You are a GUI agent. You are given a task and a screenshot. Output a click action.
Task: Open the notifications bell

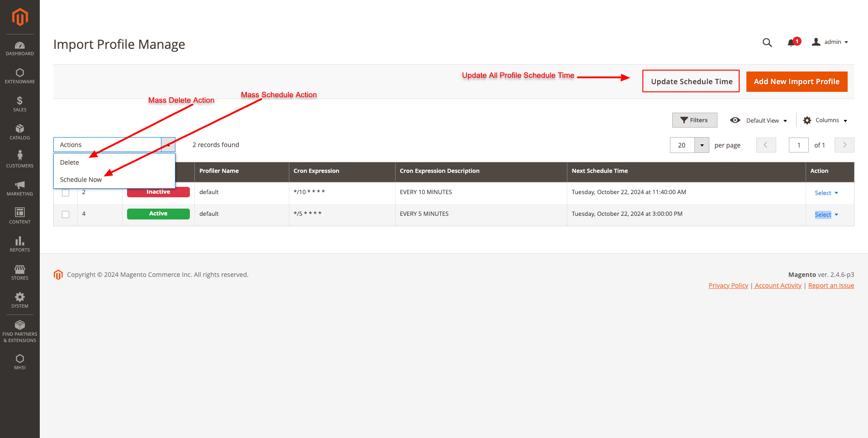tap(793, 42)
